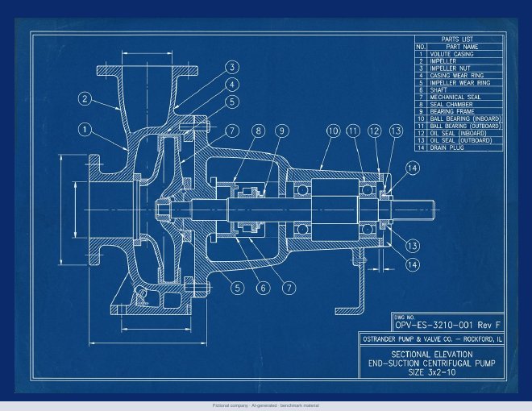Select callout balloon number 9

(282, 131)
